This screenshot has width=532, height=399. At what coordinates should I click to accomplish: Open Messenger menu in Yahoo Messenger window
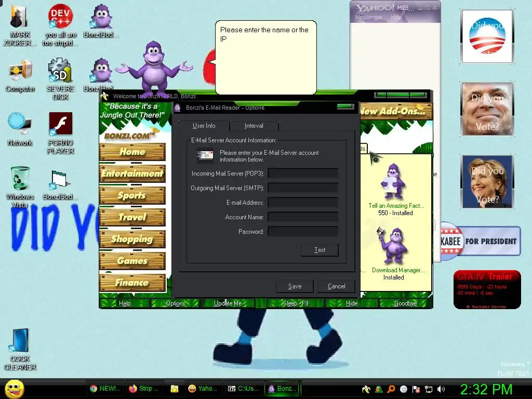point(368,17)
